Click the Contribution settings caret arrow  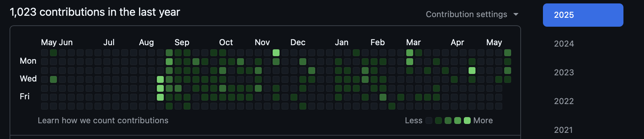(516, 14)
